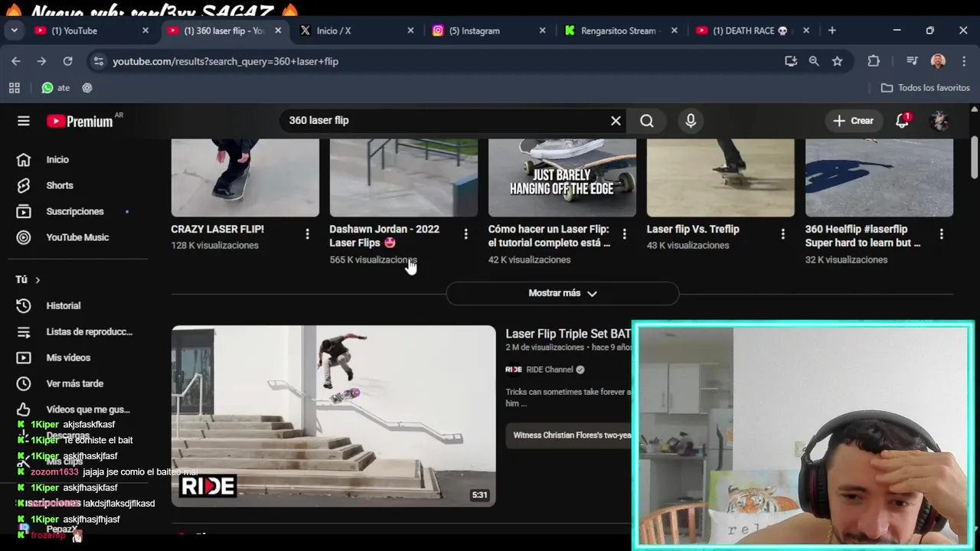Close the Instagram tab
Image resolution: width=980 pixels, height=551 pixels.
point(542,31)
